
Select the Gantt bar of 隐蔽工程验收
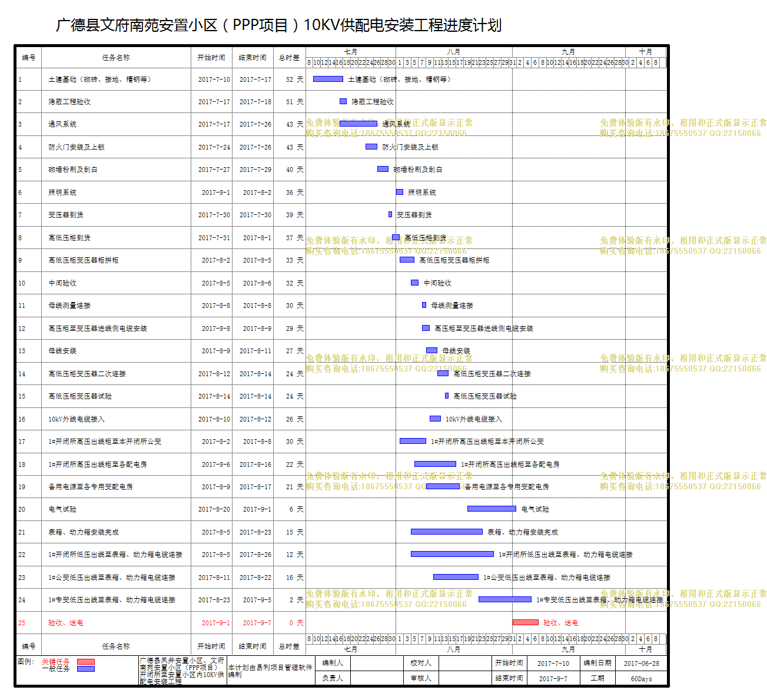pyautogui.click(x=343, y=101)
